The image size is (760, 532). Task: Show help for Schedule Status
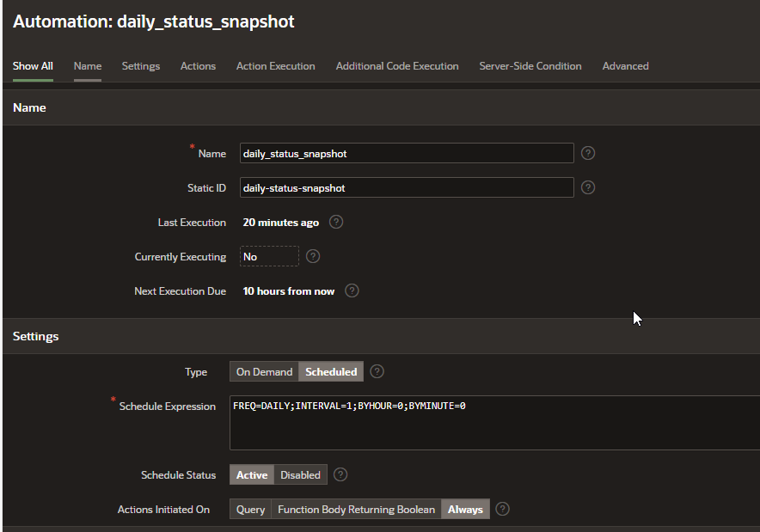coord(340,474)
